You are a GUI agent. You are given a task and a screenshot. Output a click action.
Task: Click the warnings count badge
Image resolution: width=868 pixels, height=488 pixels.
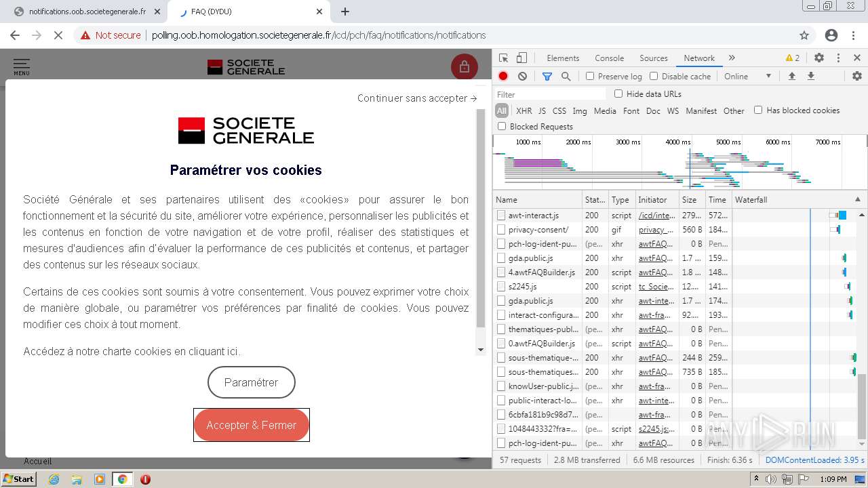(792, 58)
